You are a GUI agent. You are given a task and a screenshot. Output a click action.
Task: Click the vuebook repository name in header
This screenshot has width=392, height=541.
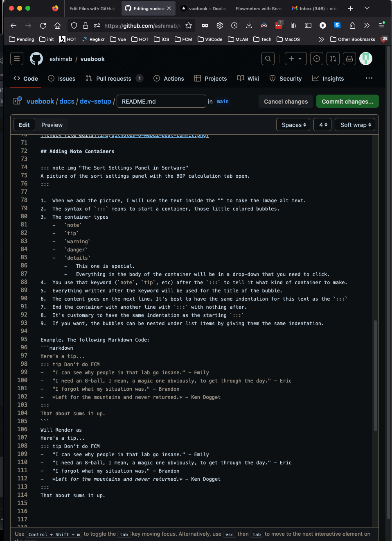pyautogui.click(x=92, y=59)
